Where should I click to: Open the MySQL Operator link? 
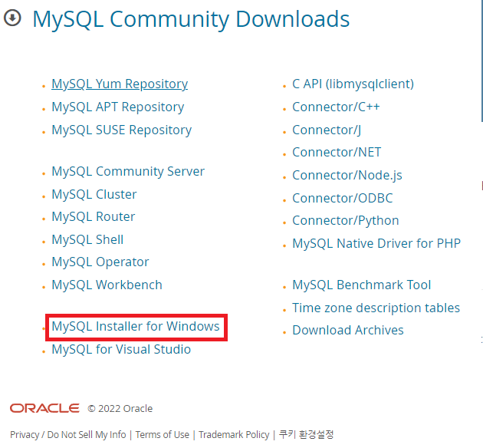100,262
